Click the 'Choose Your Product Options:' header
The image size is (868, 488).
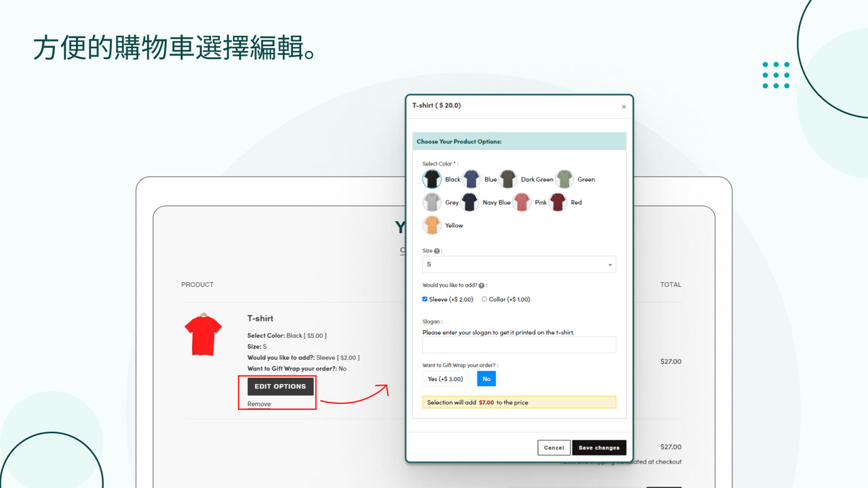(x=519, y=141)
